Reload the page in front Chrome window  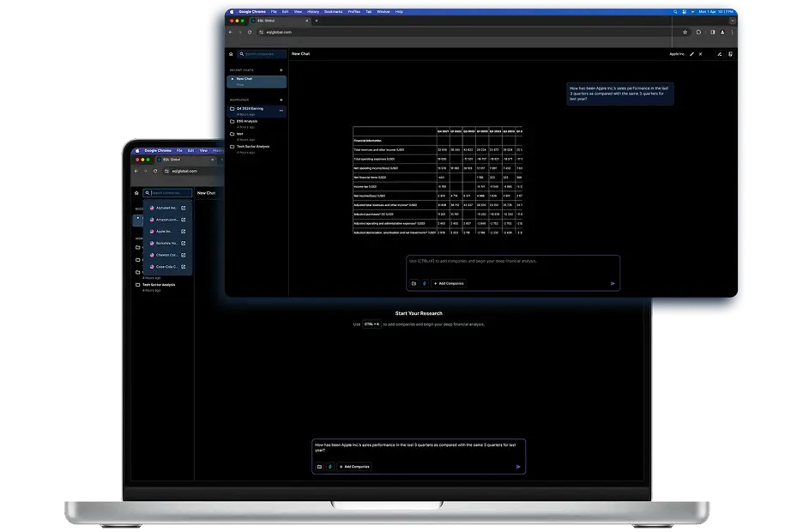[250, 32]
